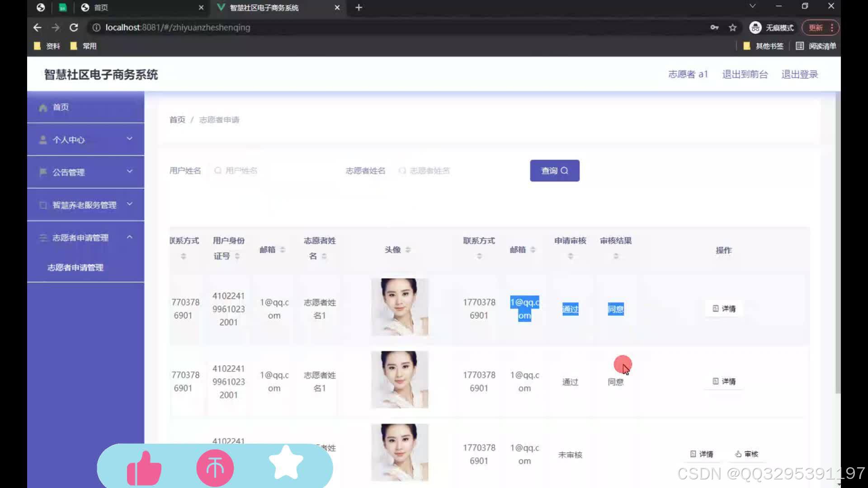This screenshot has width=868, height=488.
Task: Go forward with browser forward arrow
Action: pos(56,28)
